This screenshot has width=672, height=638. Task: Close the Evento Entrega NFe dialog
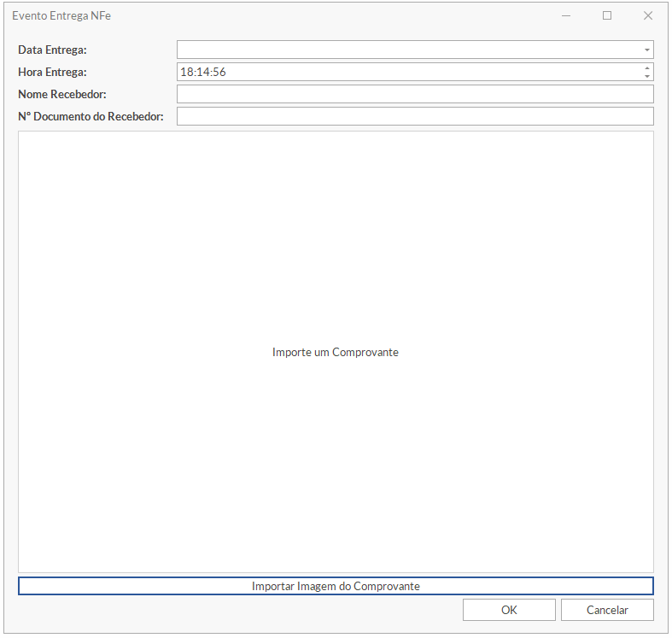point(648,15)
